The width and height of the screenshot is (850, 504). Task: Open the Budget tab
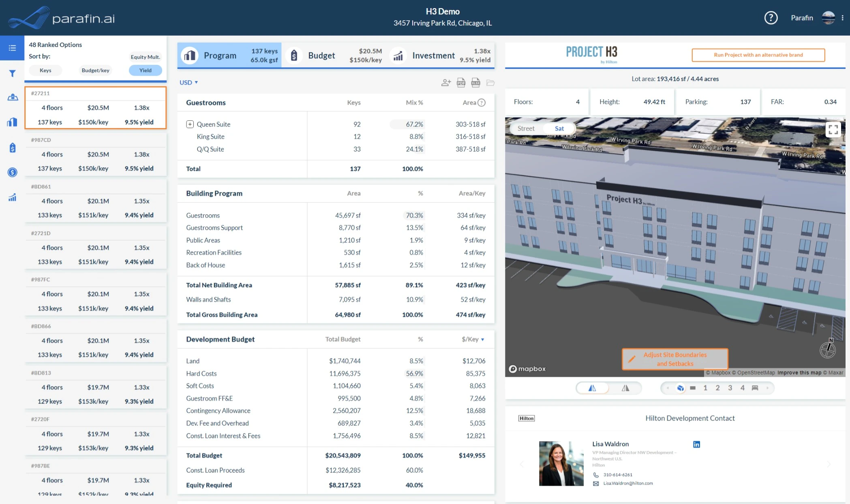point(334,56)
